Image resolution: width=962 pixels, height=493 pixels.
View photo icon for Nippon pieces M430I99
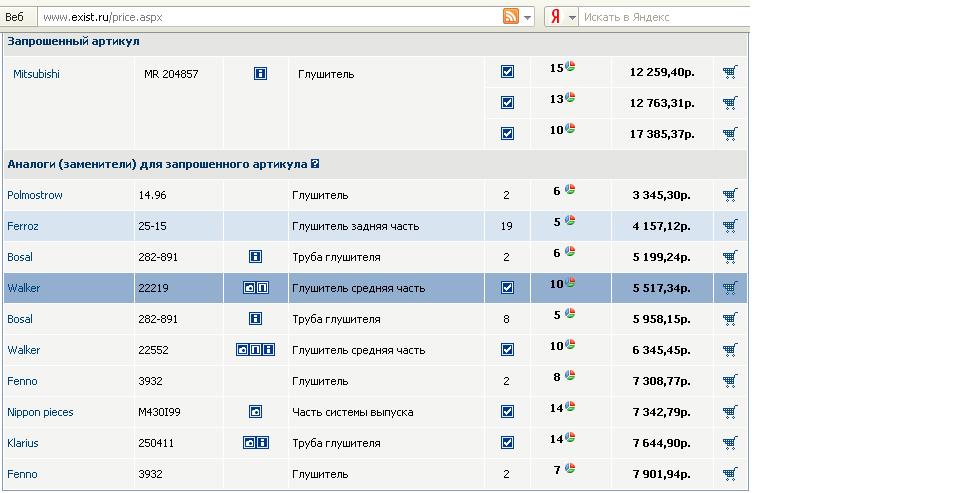255,412
